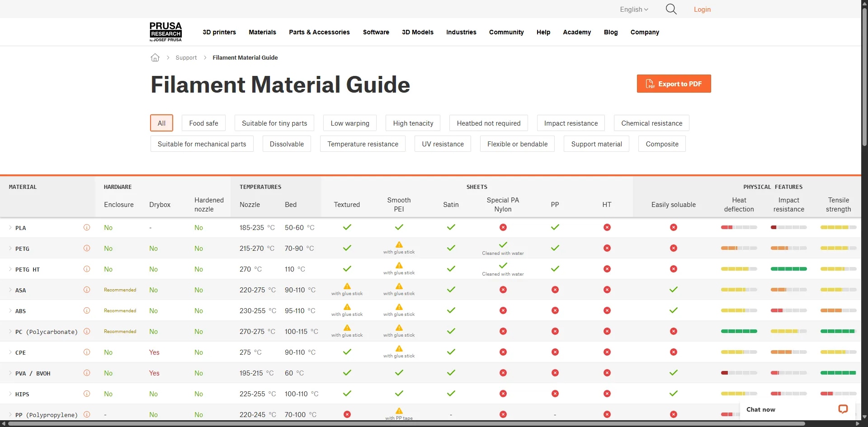Toggle the Composite filter
The width and height of the screenshot is (868, 427).
[662, 144]
